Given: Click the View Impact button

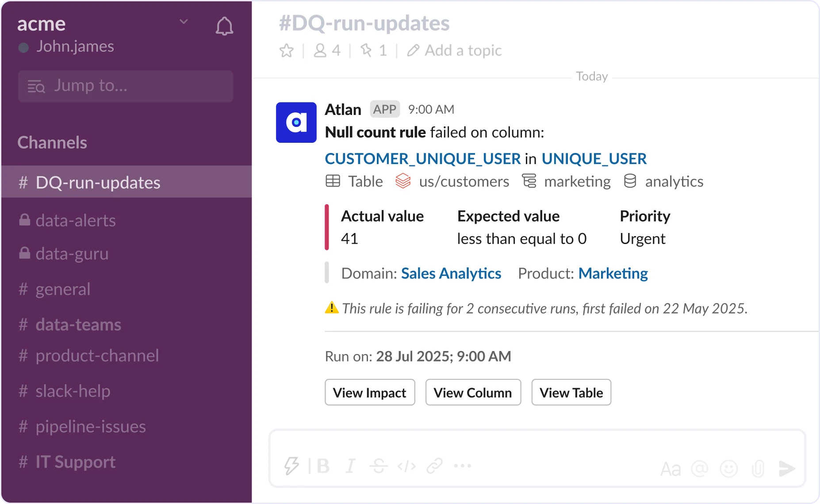Looking at the screenshot, I should click(x=370, y=392).
